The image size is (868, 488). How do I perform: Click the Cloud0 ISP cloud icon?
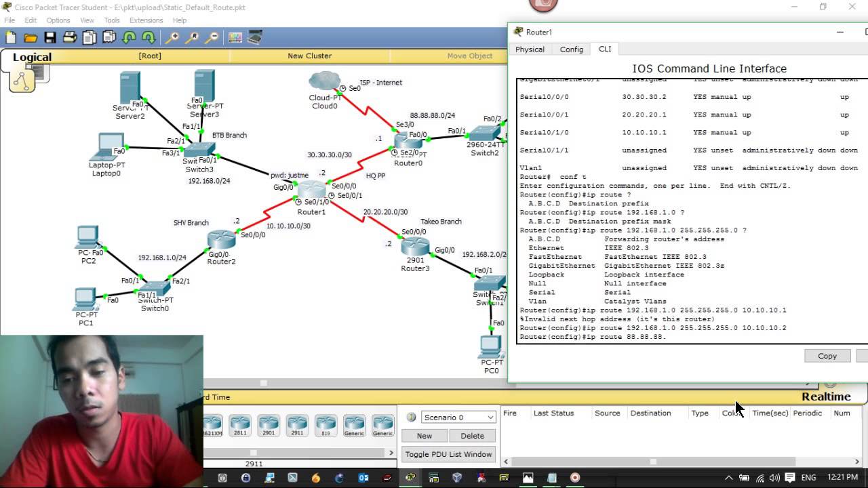click(324, 82)
